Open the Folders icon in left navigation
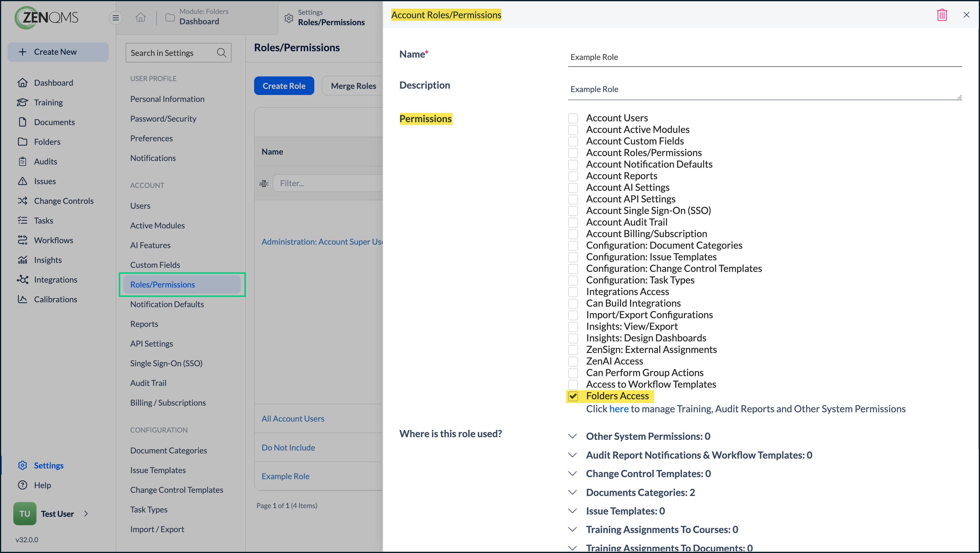The image size is (980, 553). coord(23,142)
